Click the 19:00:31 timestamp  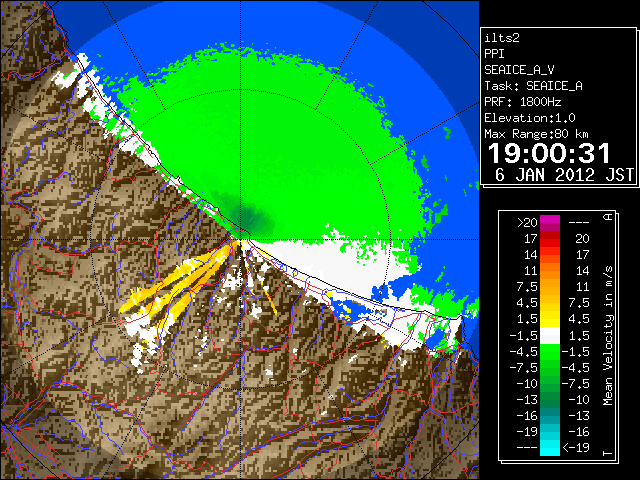click(x=549, y=153)
